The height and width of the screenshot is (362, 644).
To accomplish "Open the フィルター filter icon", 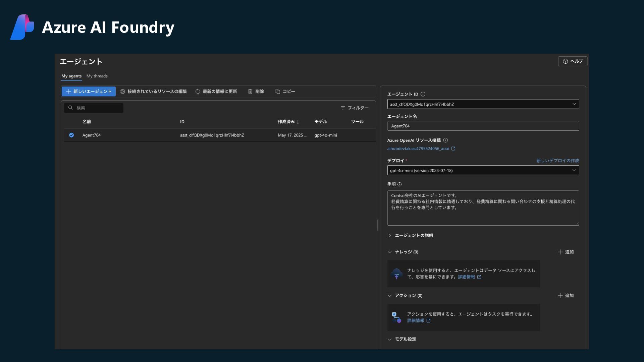I will (x=343, y=108).
